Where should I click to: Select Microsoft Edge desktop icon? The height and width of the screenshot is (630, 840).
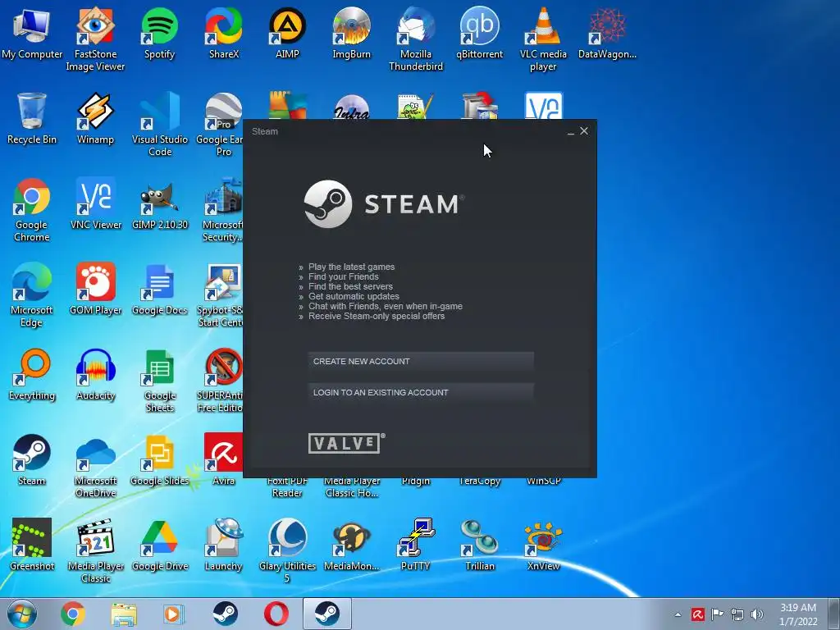[x=32, y=294]
